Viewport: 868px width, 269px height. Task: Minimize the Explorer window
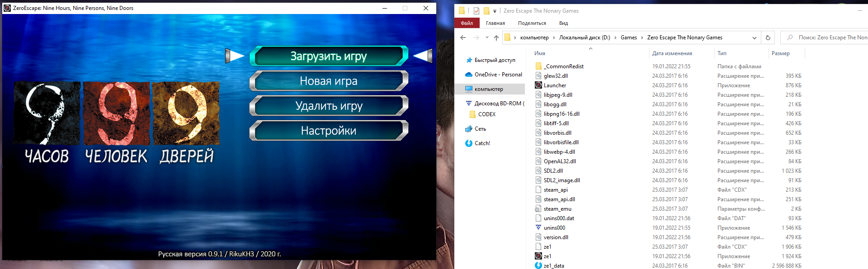859,11
